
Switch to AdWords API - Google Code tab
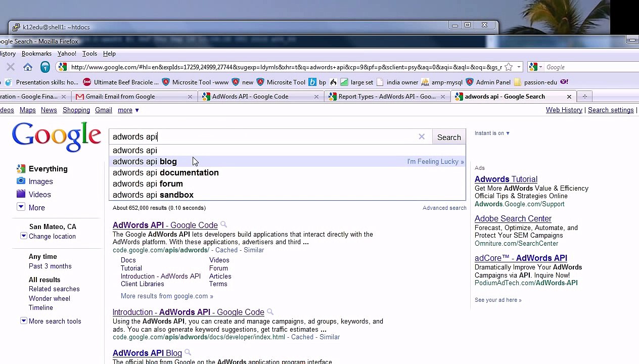tap(260, 97)
